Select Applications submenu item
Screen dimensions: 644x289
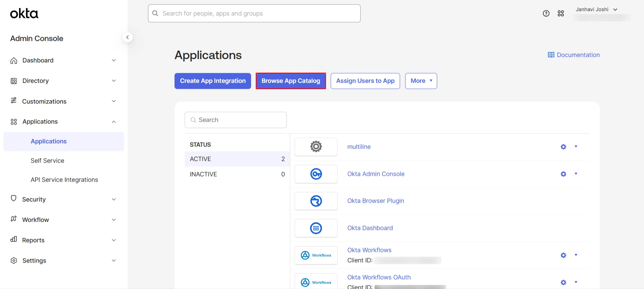64,141
